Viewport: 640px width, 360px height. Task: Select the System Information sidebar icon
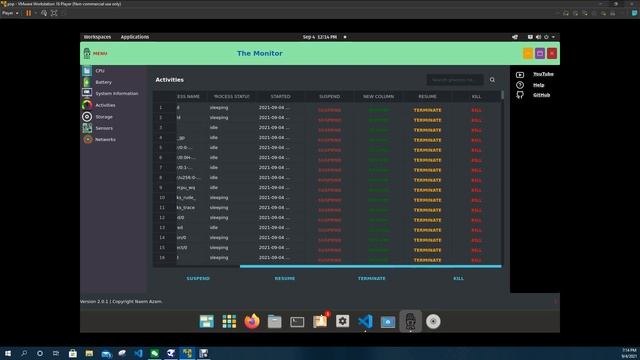pyautogui.click(x=87, y=93)
